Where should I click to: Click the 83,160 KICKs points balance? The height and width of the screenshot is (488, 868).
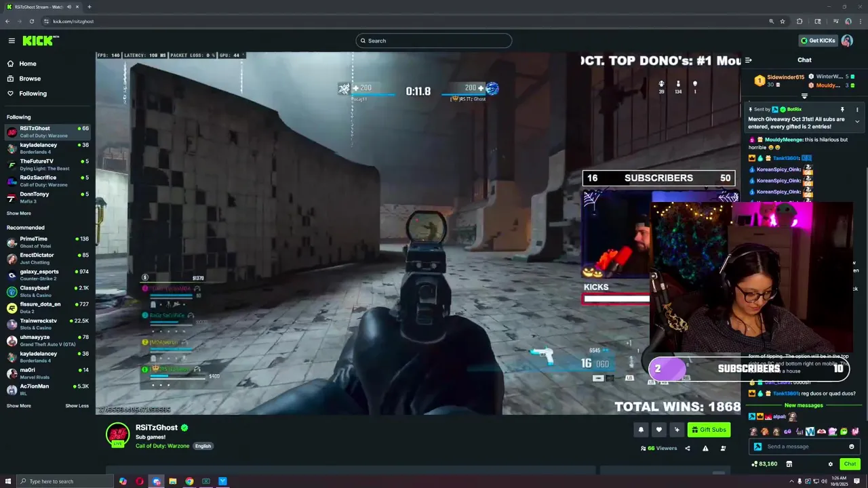click(764, 464)
